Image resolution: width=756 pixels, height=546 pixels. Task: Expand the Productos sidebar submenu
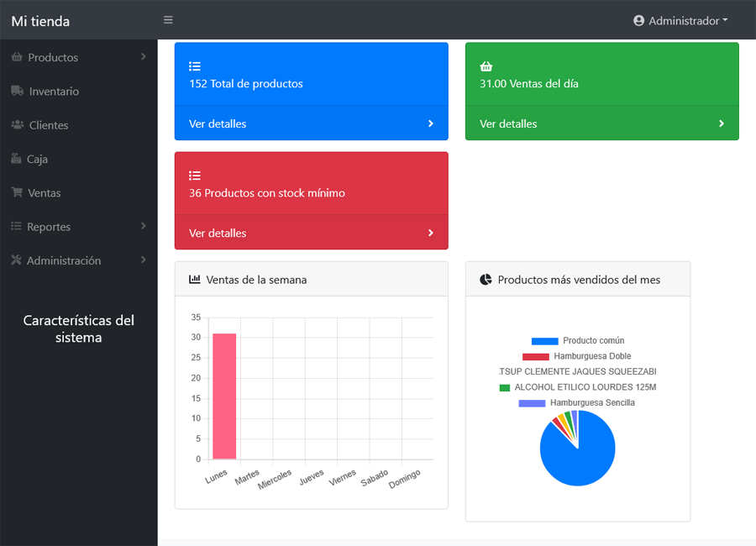[x=77, y=57]
